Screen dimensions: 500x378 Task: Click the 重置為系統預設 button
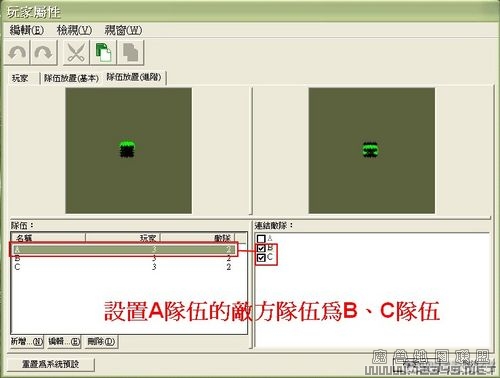50,364
